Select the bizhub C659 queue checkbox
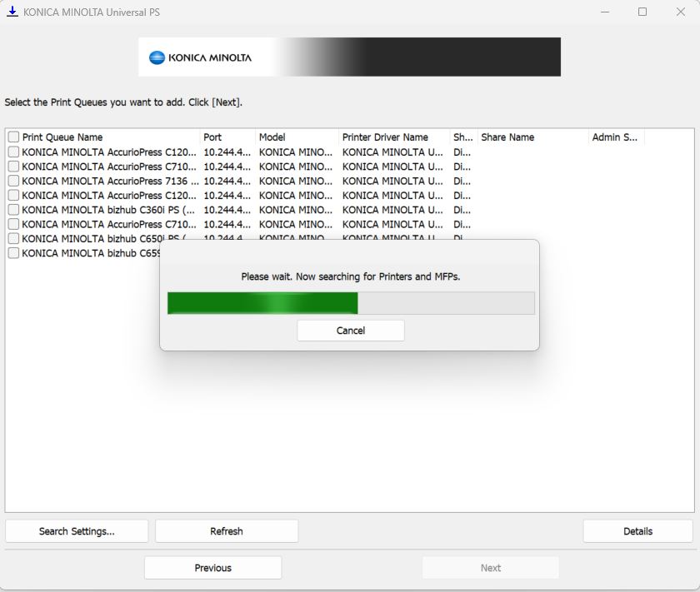Image resolution: width=700 pixels, height=592 pixels. coord(13,253)
